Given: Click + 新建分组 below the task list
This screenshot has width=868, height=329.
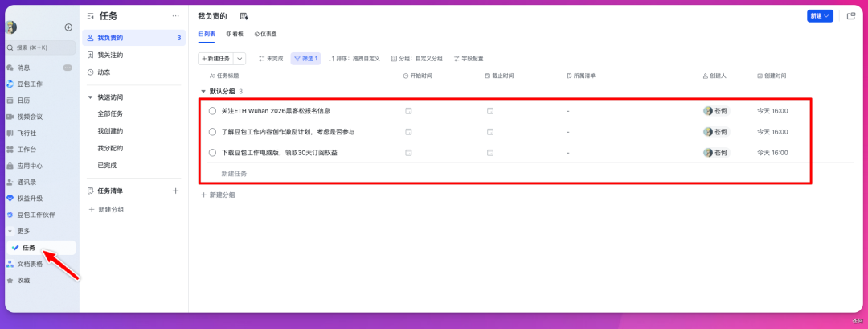Looking at the screenshot, I should pos(218,195).
